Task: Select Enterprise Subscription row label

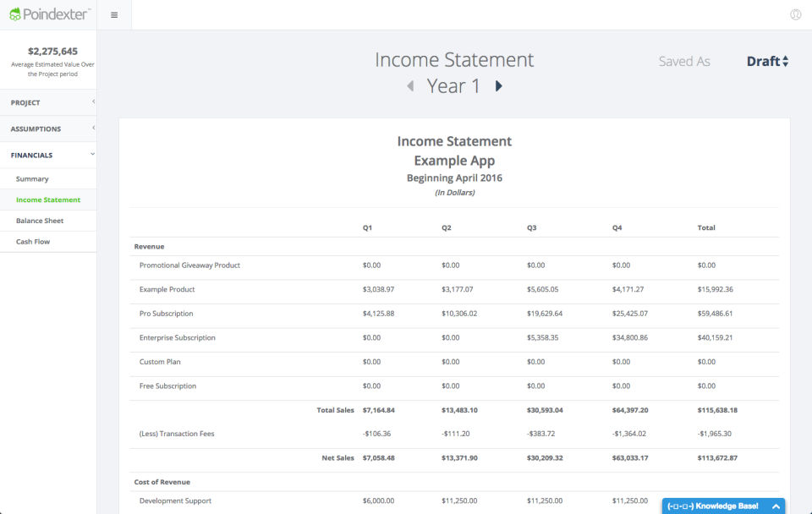Action: (177, 337)
